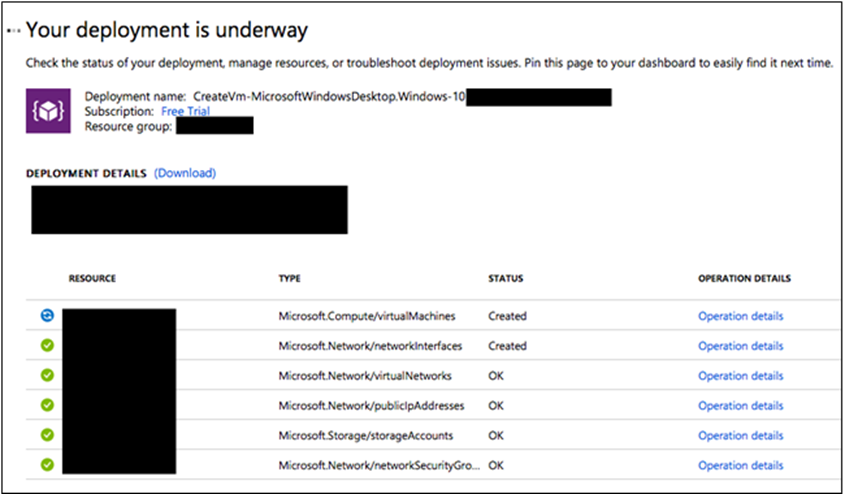This screenshot has height=494, width=845.
Task: Select Microsoft.Compute/virtualMachines type cell
Action: pyautogui.click(x=366, y=316)
